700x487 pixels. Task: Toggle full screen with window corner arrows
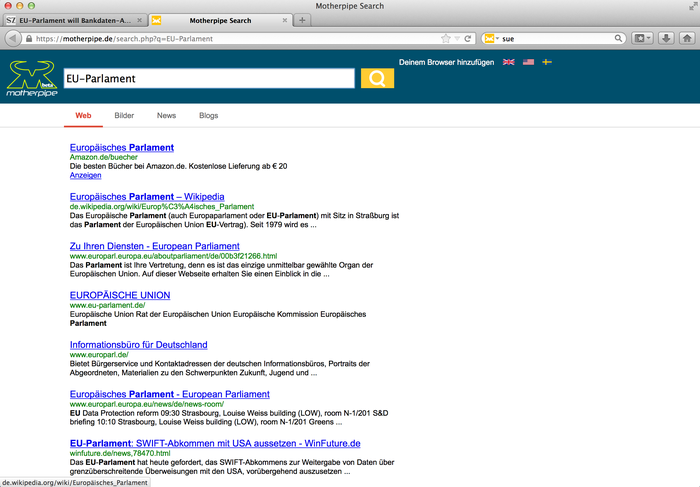point(692,6)
